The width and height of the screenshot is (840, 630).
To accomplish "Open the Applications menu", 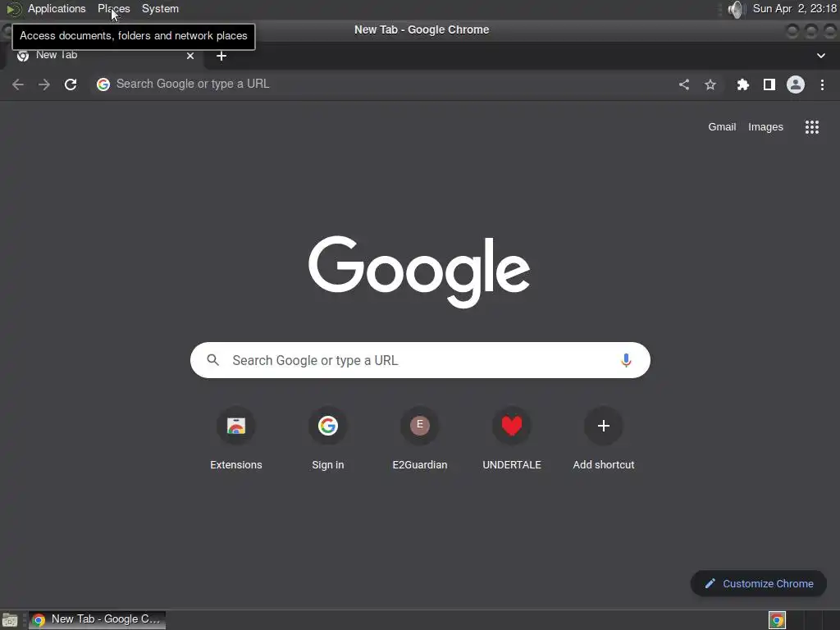I will click(x=57, y=8).
